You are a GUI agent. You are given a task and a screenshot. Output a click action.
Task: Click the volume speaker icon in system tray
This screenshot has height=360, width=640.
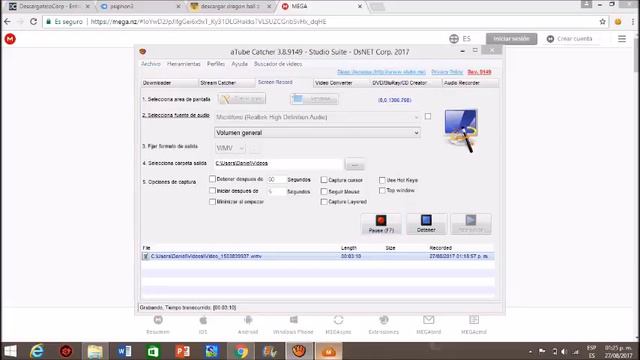(564, 351)
